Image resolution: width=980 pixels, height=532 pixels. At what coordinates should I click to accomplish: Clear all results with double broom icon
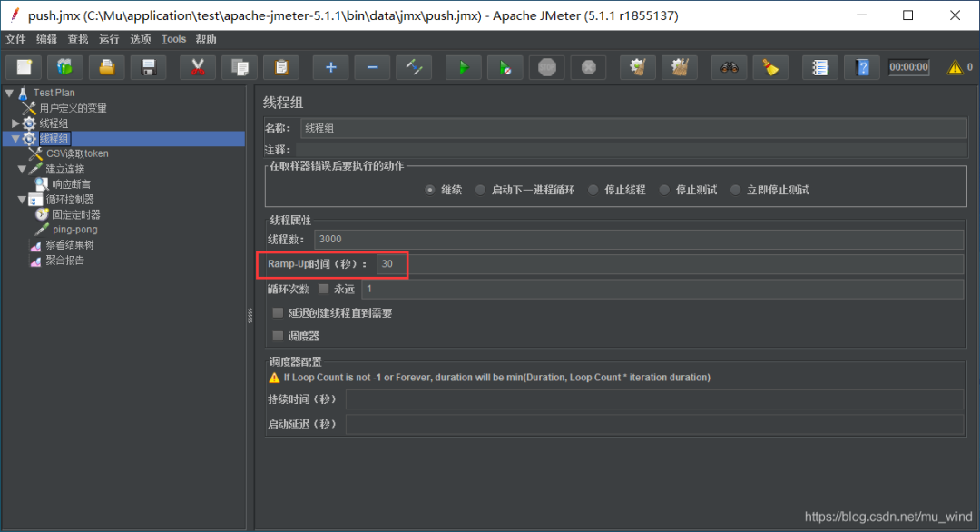click(x=680, y=67)
